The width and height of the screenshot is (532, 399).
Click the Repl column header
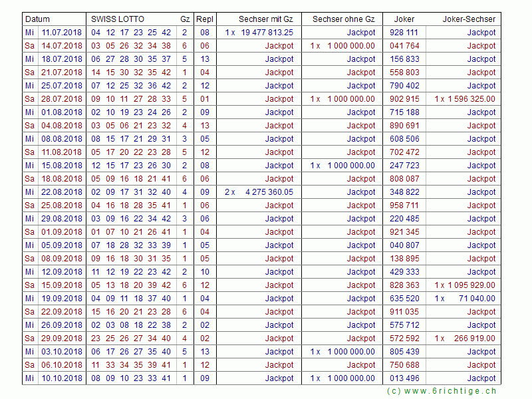pos(205,19)
